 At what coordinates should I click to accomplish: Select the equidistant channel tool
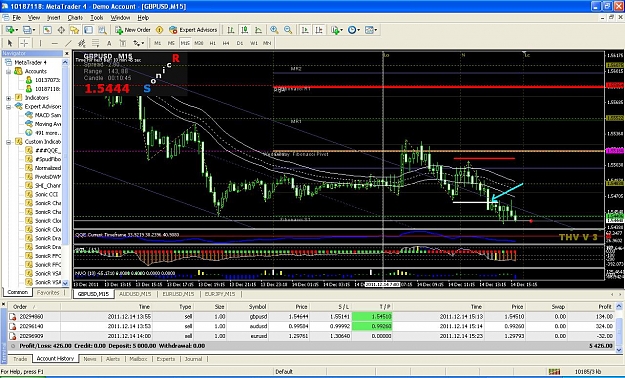82,43
